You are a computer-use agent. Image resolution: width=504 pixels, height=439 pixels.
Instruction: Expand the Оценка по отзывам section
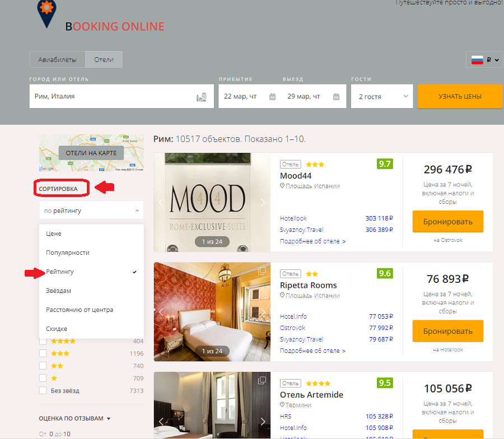click(x=74, y=418)
